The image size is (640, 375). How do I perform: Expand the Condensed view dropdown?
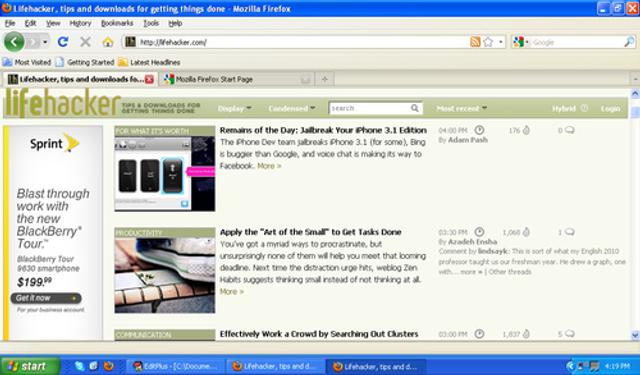292,109
